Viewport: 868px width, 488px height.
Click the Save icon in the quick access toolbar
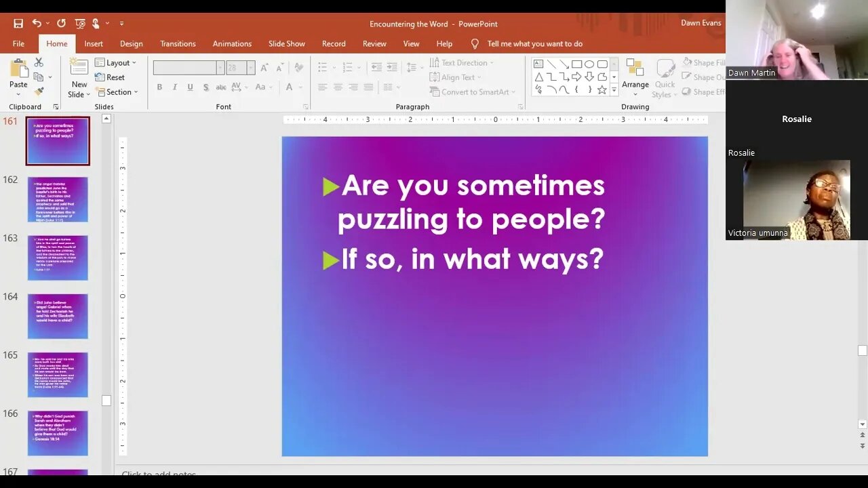pos(18,24)
